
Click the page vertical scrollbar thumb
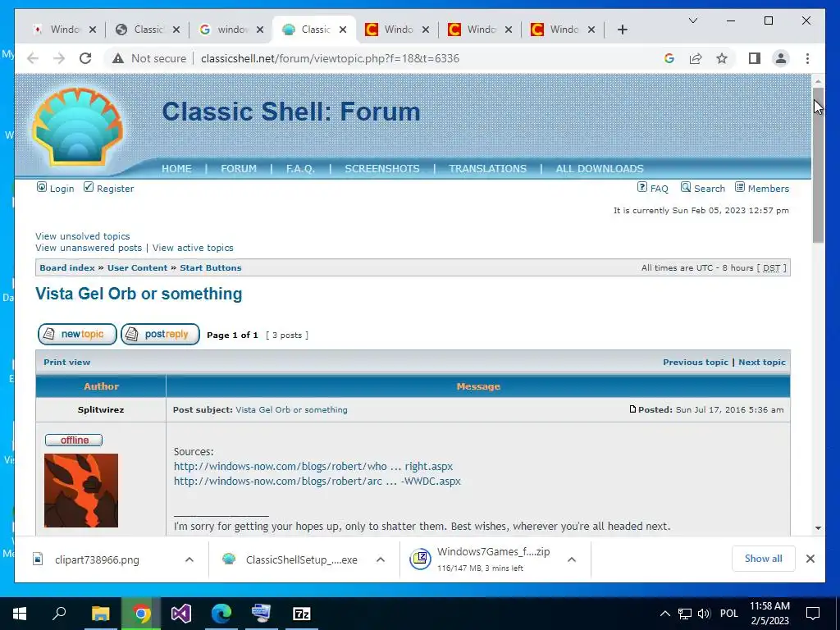coord(818,165)
